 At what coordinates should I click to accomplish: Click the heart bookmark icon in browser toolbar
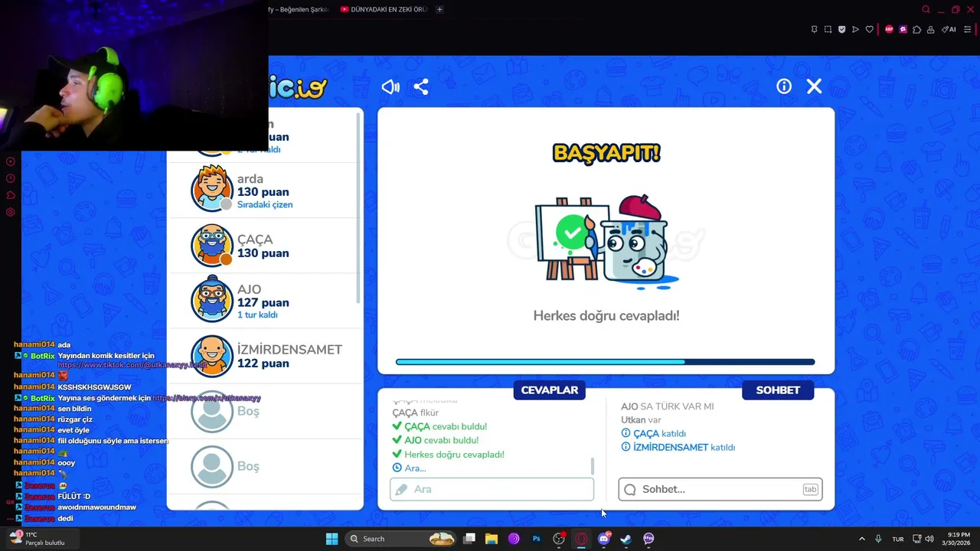tap(869, 29)
